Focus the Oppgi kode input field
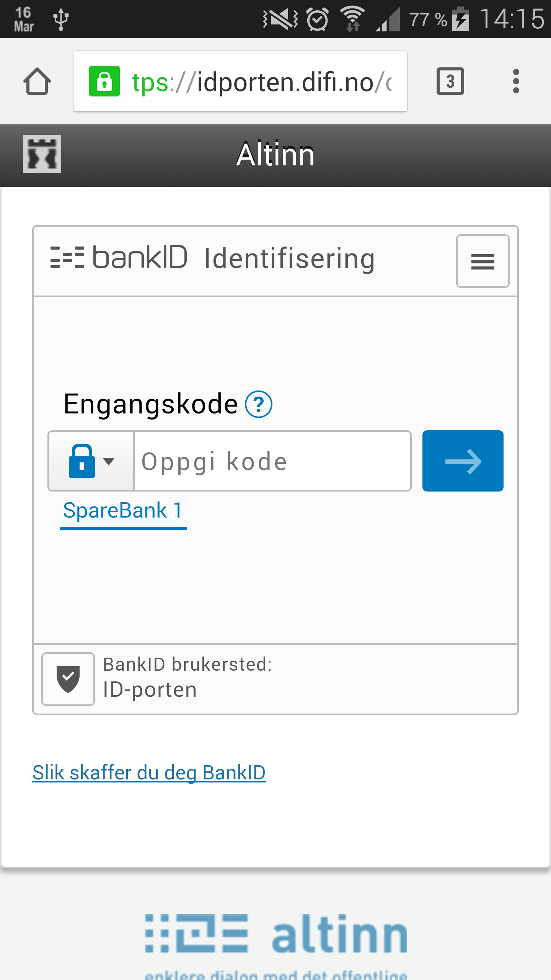 pos(272,461)
